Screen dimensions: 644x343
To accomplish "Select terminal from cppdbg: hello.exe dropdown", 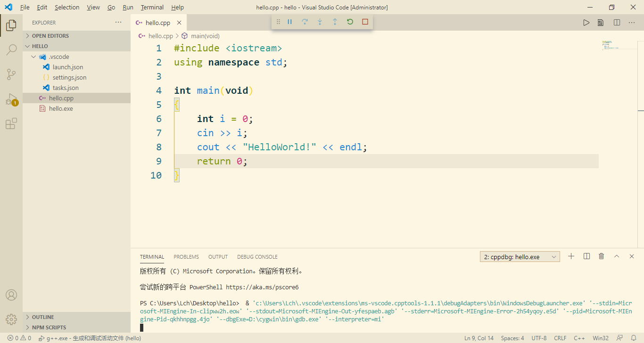I will tap(520, 257).
